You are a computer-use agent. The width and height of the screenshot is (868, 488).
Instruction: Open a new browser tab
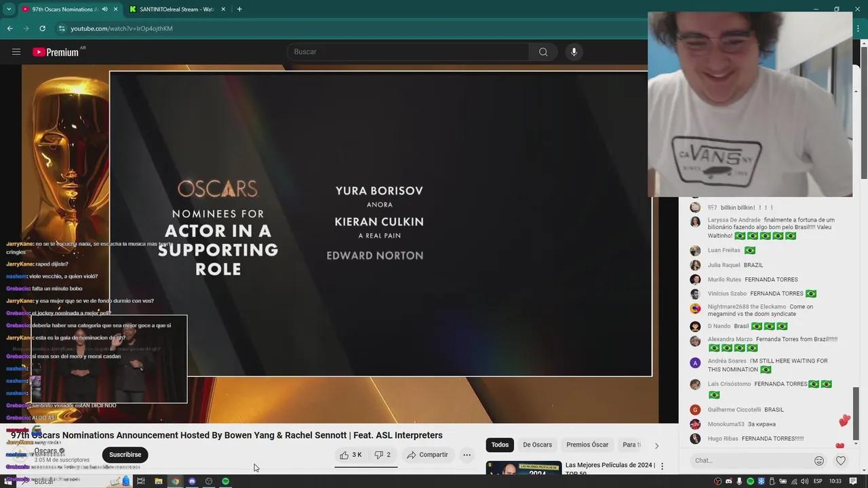239,9
